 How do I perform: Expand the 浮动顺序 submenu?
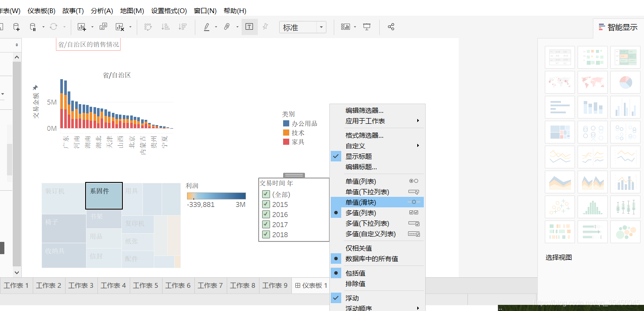377,308
